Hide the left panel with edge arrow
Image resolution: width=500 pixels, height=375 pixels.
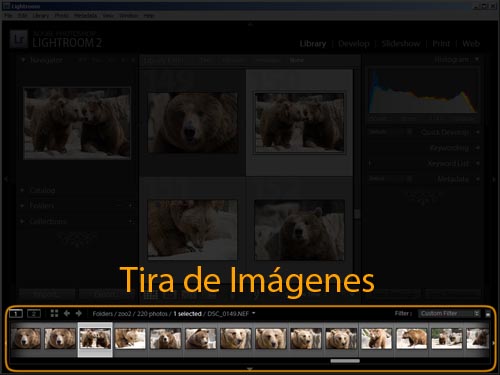(x=6, y=179)
